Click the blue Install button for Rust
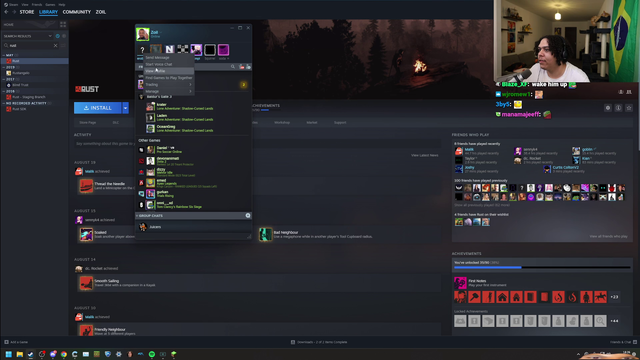Viewport: 640px width, 360px height. [98, 108]
